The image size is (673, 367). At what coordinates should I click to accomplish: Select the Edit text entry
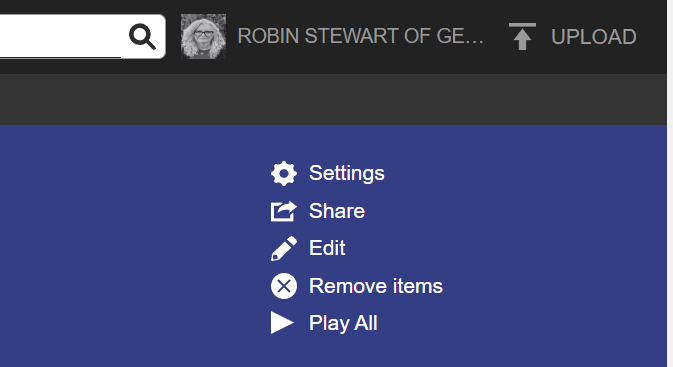[327, 248]
